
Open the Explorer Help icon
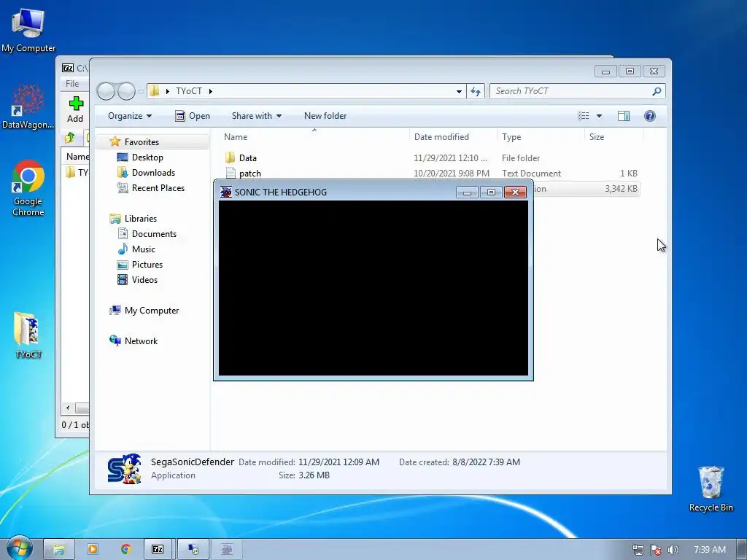coord(650,116)
